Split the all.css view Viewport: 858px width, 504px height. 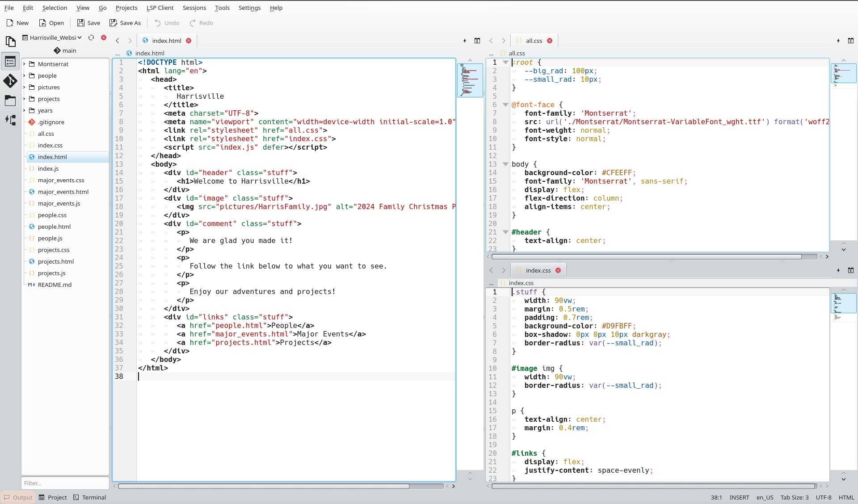click(x=851, y=41)
